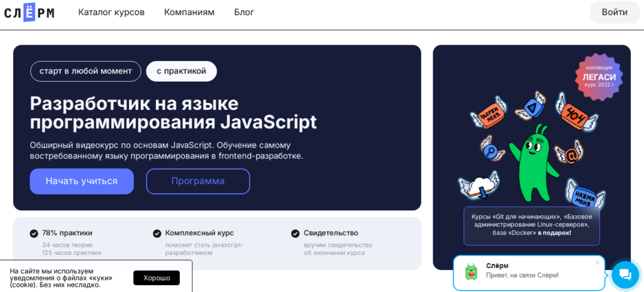
Task: Click the 'Разработчик на языке программирования JavaScript' heading
Action: tap(174, 113)
